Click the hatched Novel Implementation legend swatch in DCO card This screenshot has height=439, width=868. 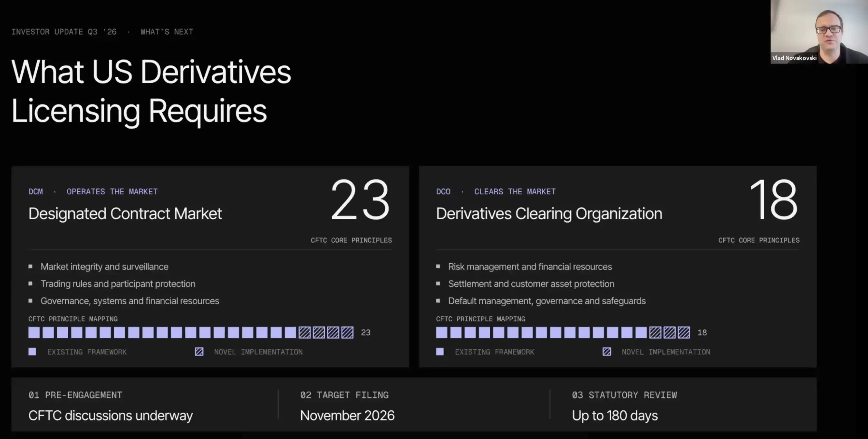click(607, 352)
